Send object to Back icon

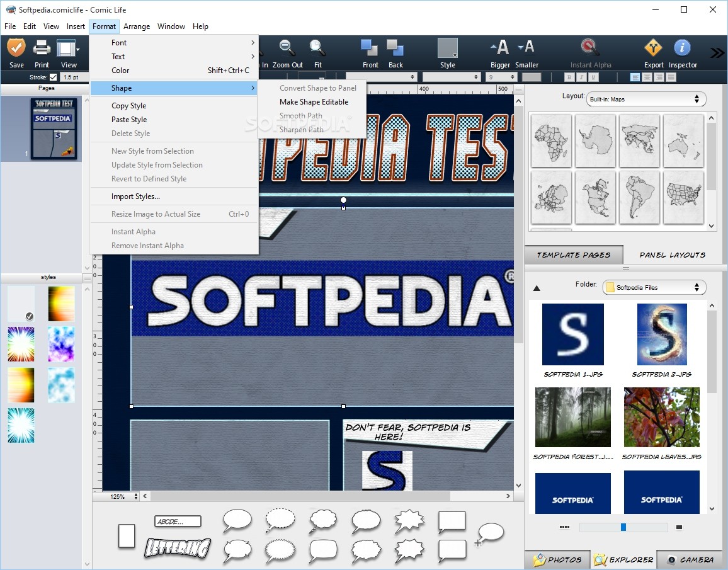coord(395,48)
